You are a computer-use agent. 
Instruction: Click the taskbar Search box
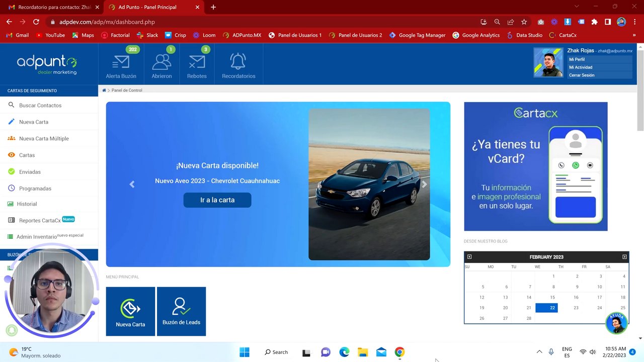click(276, 352)
